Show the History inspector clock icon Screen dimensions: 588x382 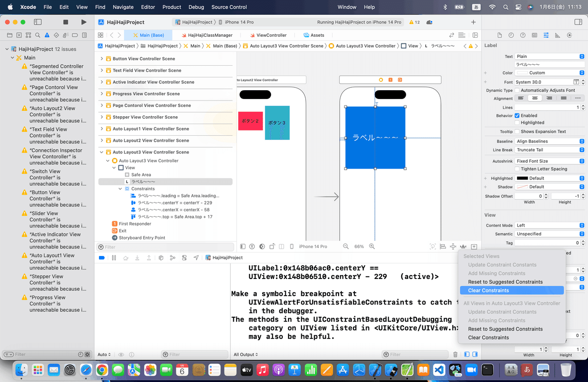(511, 35)
